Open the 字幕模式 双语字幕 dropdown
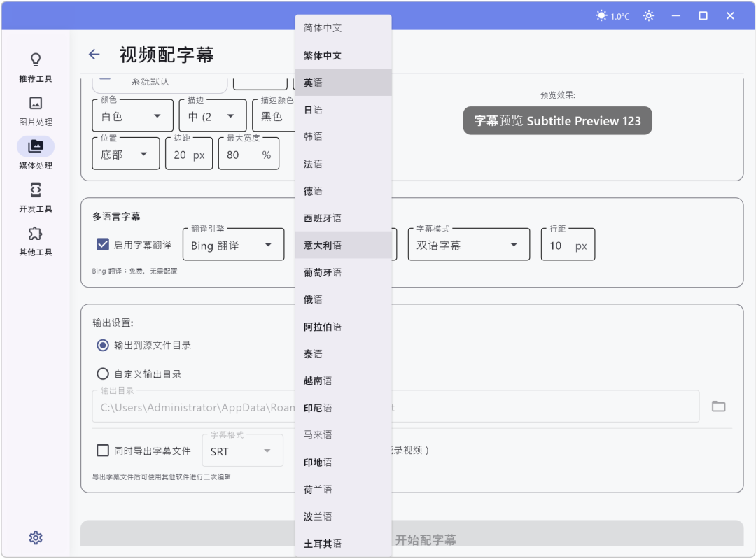The width and height of the screenshot is (756, 559). click(x=468, y=244)
